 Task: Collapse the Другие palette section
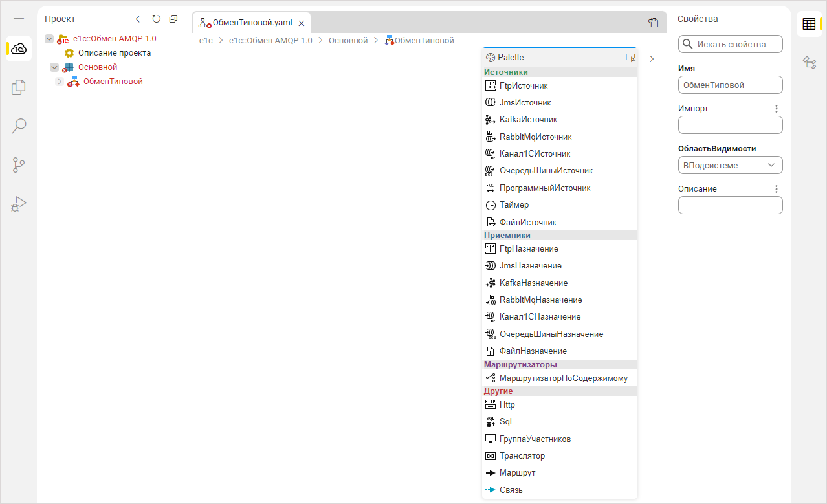tap(560, 391)
